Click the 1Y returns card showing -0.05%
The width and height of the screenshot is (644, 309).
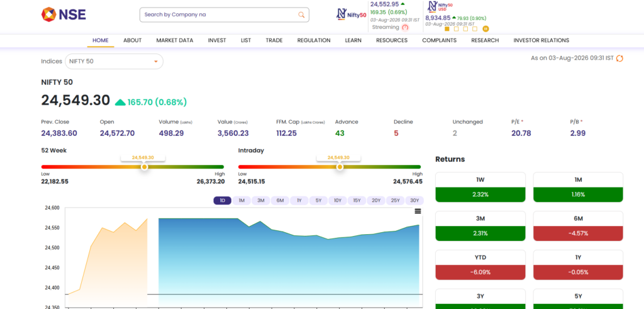[579, 265]
